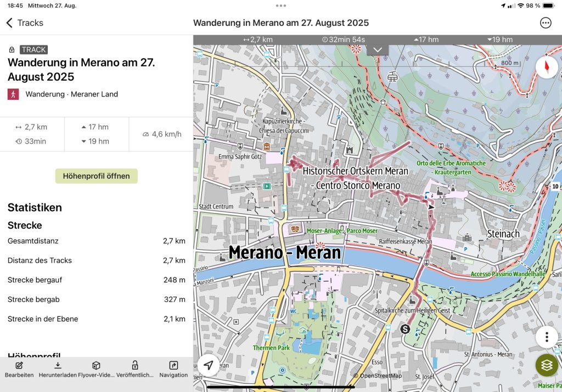Open the three-dot options menu in header
This screenshot has width=562, height=392.
click(x=546, y=22)
